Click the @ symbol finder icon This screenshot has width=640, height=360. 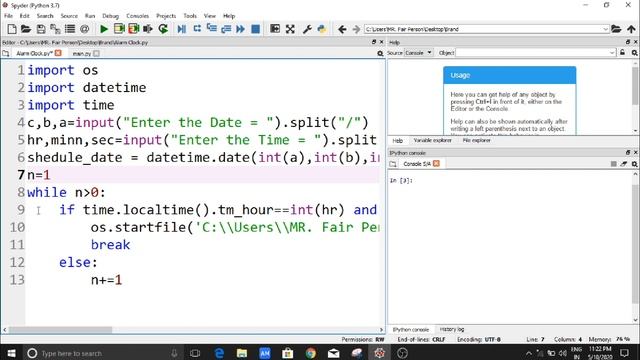pos(84,29)
